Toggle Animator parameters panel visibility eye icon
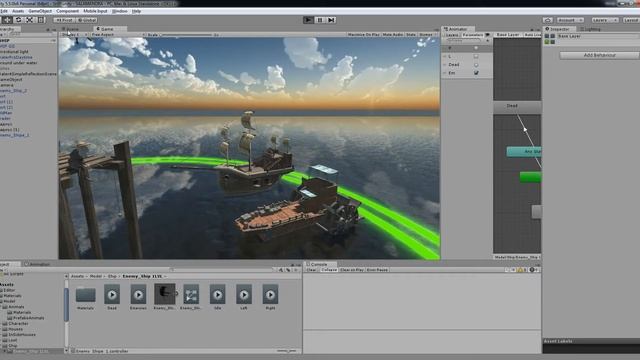 (x=488, y=35)
